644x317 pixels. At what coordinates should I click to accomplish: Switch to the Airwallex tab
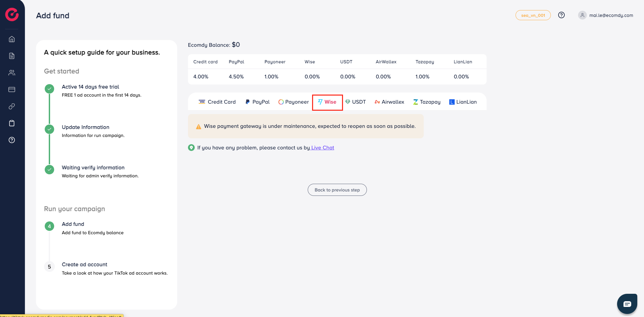coord(389,102)
